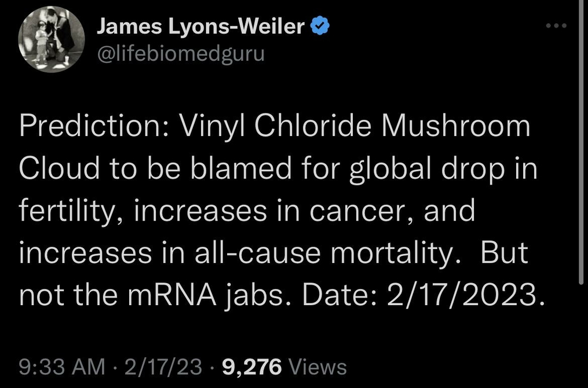Click the 9:33 AM timestamp
The height and width of the screenshot is (388, 588).
point(62,366)
